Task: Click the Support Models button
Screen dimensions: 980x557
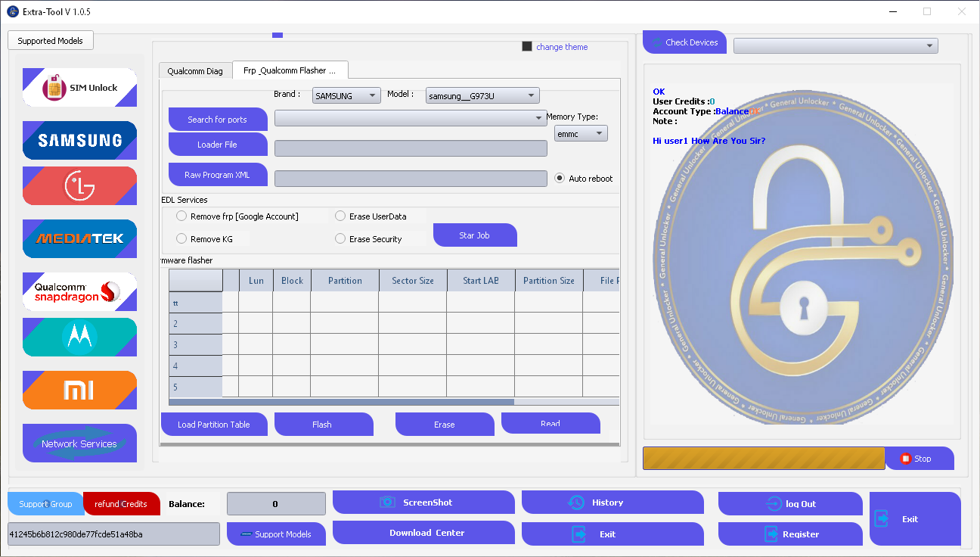Action: click(x=276, y=534)
